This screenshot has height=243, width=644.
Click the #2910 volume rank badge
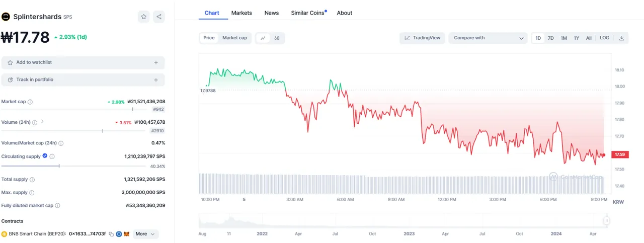tap(157, 131)
